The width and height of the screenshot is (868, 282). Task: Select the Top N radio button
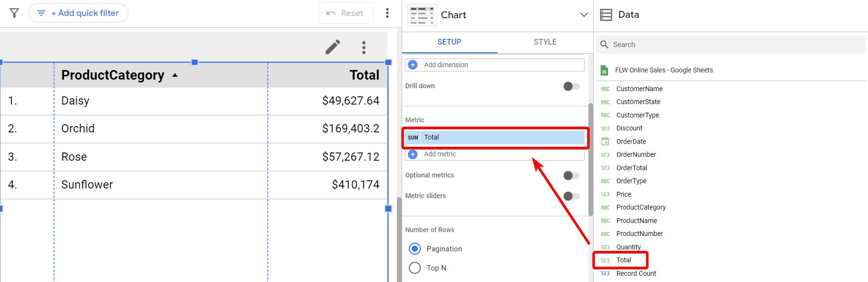click(x=415, y=268)
